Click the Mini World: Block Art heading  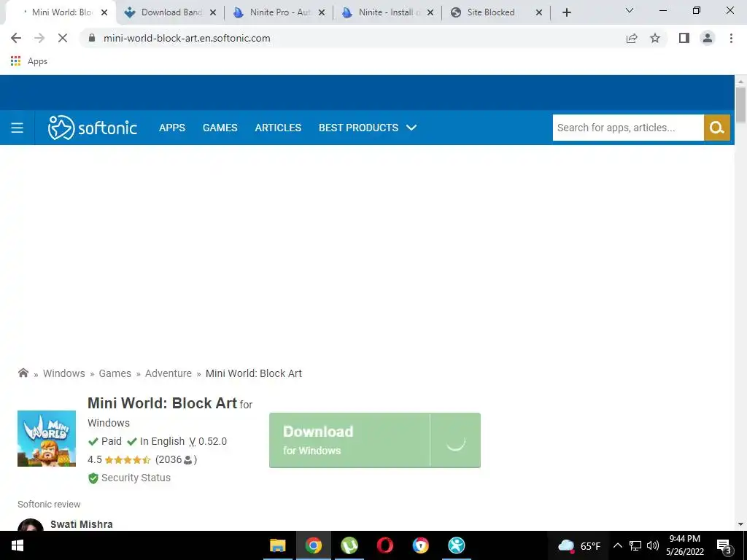click(162, 402)
